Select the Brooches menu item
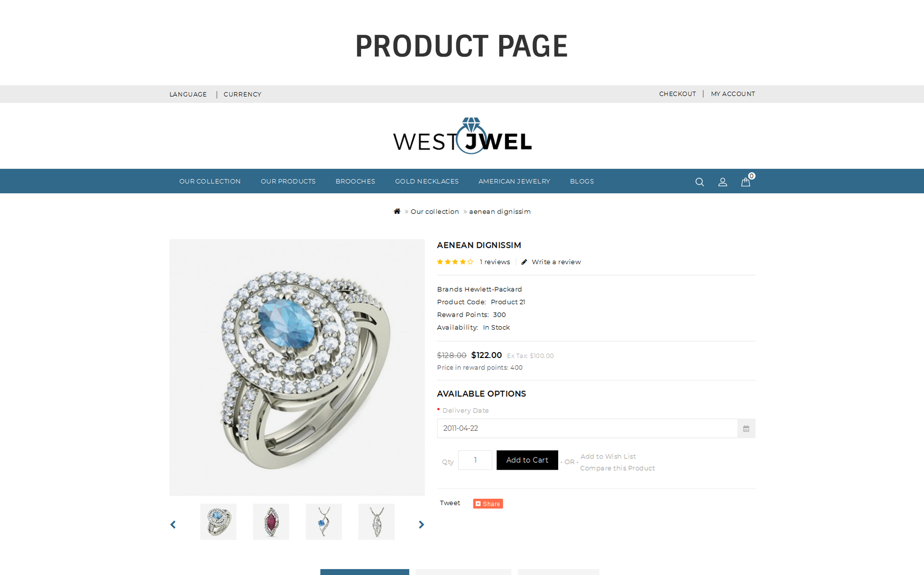The image size is (924, 575). (x=355, y=181)
